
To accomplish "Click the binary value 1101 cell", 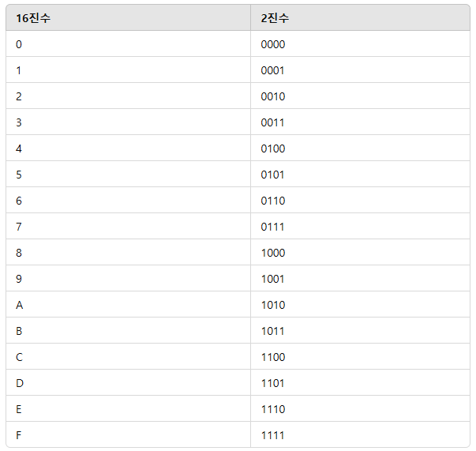I will click(x=273, y=383).
